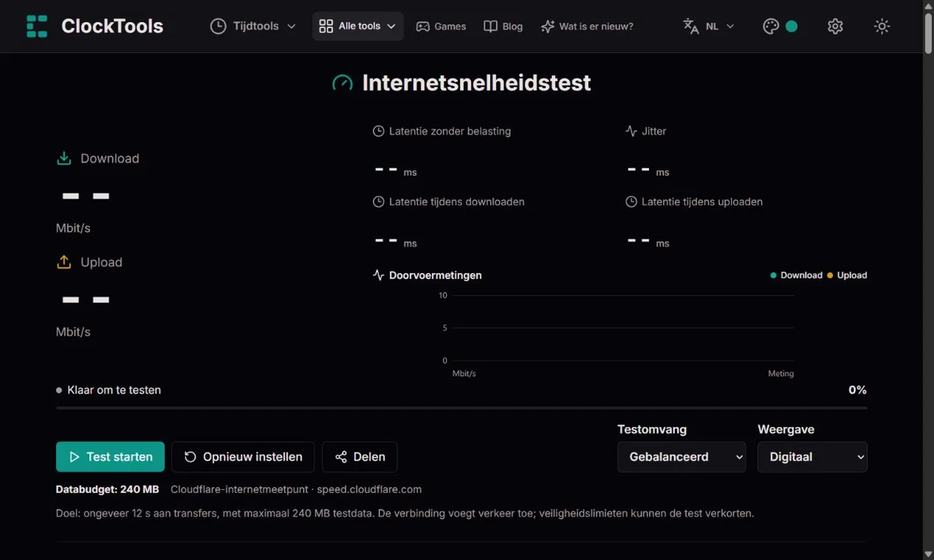Open the settings gear

(x=835, y=26)
